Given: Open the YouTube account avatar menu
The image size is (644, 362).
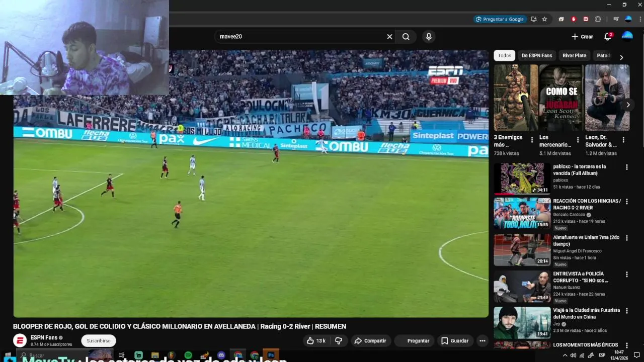Looking at the screenshot, I should [x=627, y=36].
